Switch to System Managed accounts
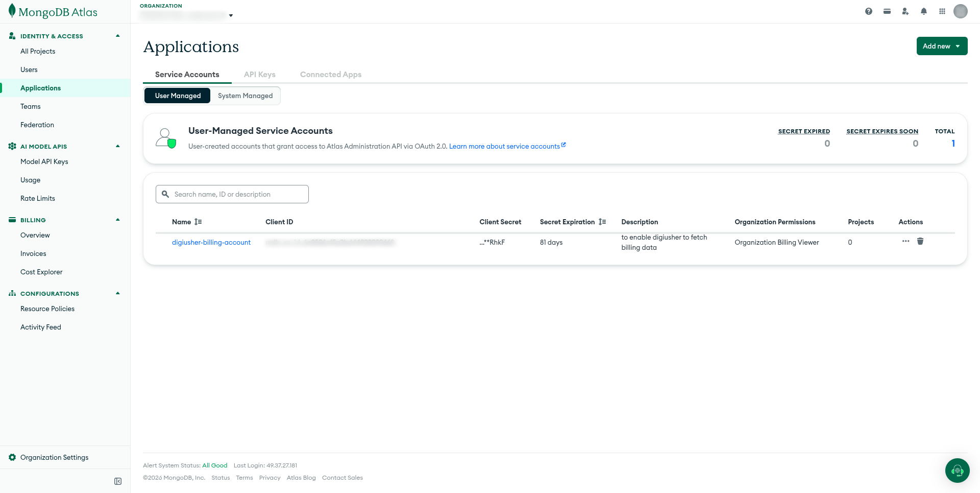Screen dimensions: 980x493 pos(246,96)
